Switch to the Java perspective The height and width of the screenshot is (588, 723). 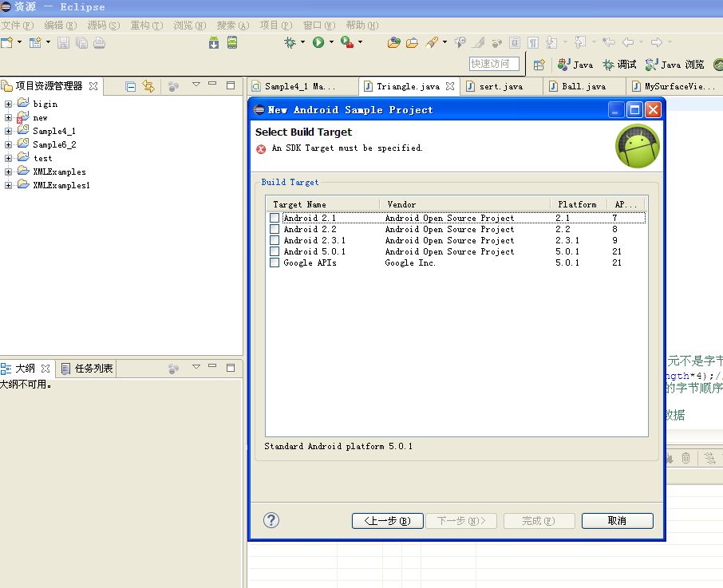pyautogui.click(x=575, y=65)
